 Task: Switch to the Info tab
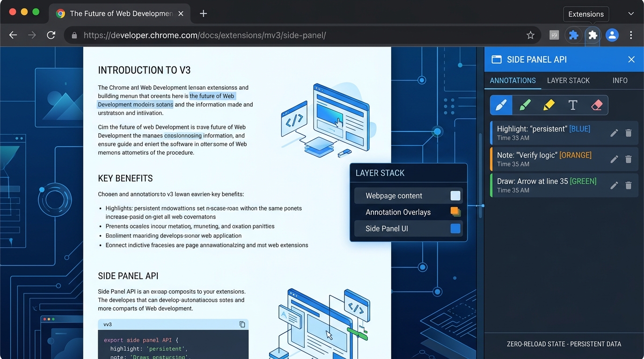pos(620,80)
